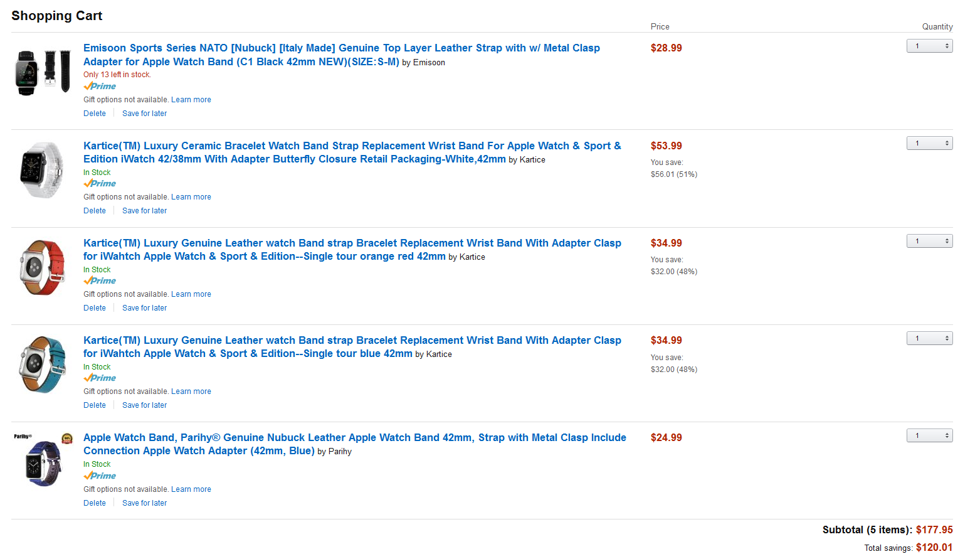Open the Parihy blue nubuck band image
Screen dimensions: 980x559
coord(43,460)
